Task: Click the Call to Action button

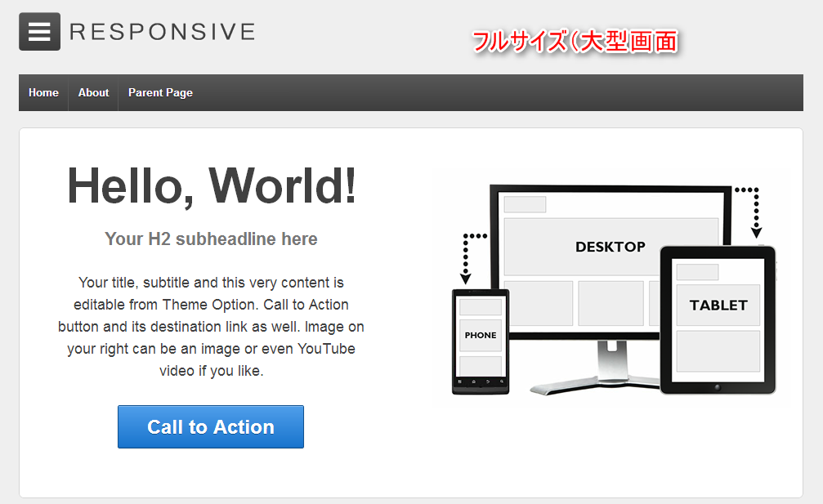Action: [x=211, y=427]
